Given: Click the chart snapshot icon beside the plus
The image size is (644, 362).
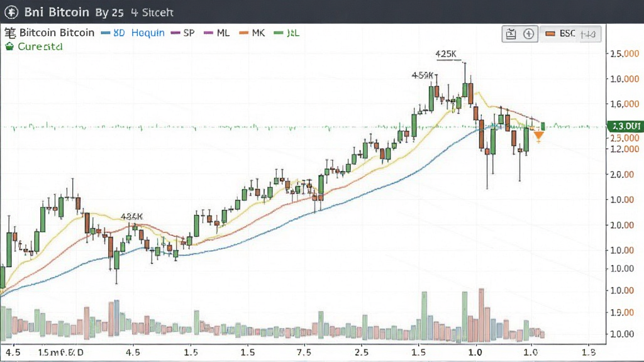Looking at the screenshot, I should [511, 34].
